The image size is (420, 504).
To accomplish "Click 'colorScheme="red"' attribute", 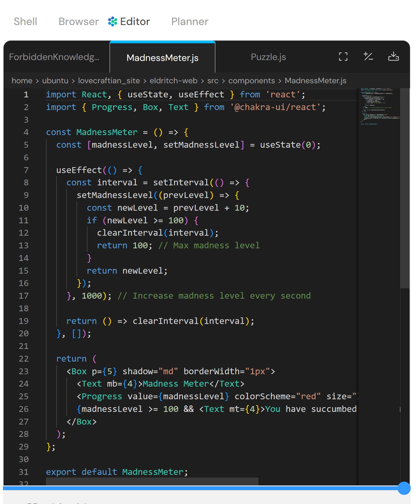I will [x=278, y=396].
